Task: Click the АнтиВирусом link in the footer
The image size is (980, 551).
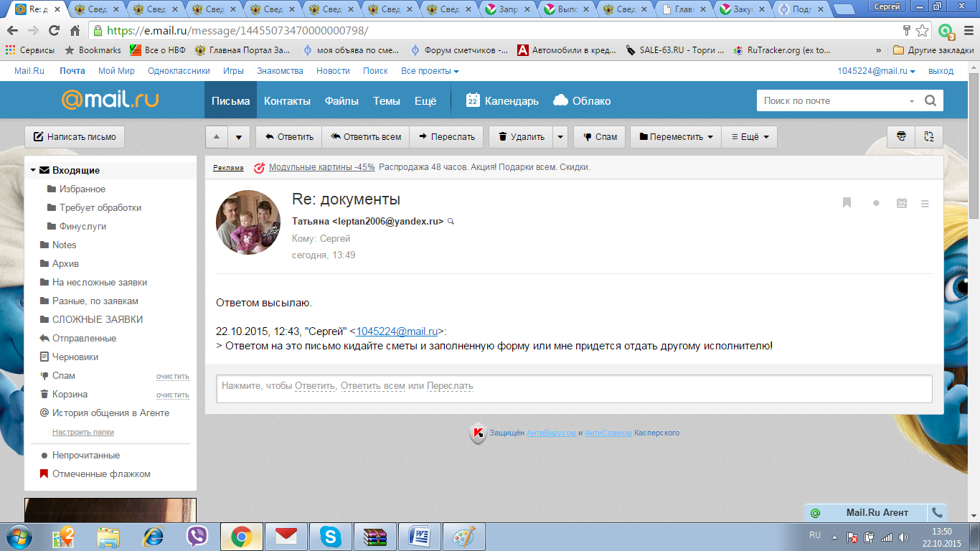Action: tap(551, 433)
